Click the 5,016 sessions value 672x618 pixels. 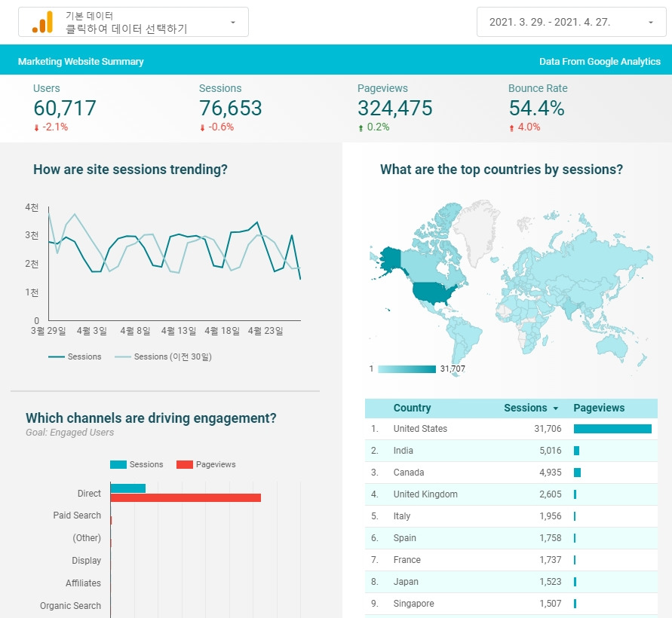(551, 451)
